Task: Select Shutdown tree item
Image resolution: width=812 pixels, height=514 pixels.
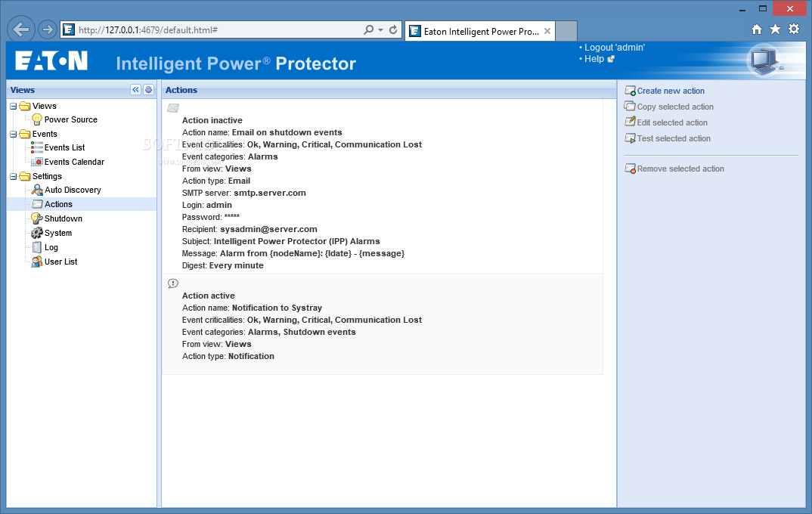Action: 64,218
